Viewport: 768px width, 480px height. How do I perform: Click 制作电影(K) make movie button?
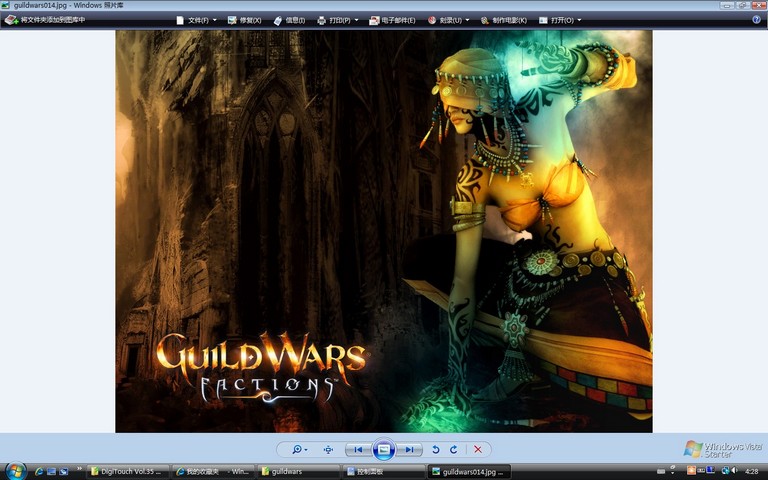click(504, 20)
